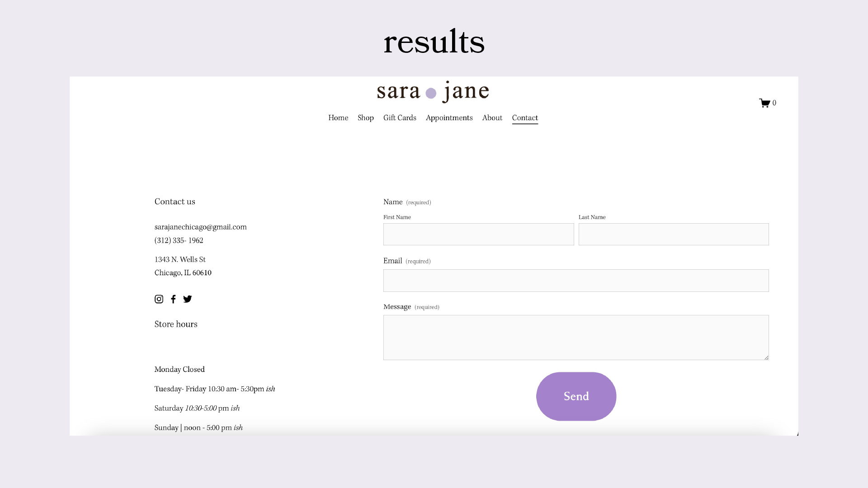
Task: Click the (312) 335-1962 phone number
Action: (x=179, y=241)
